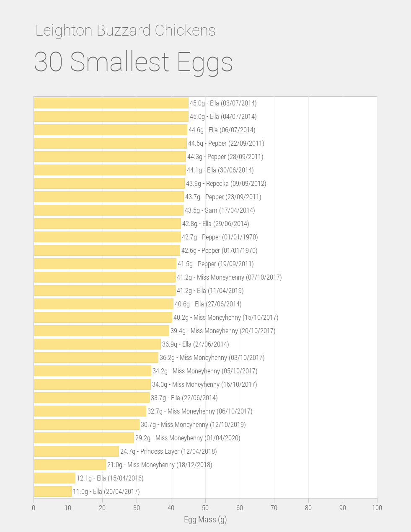Click the 42.7g Pepper bar label
The image size is (411, 532).
click(x=220, y=237)
